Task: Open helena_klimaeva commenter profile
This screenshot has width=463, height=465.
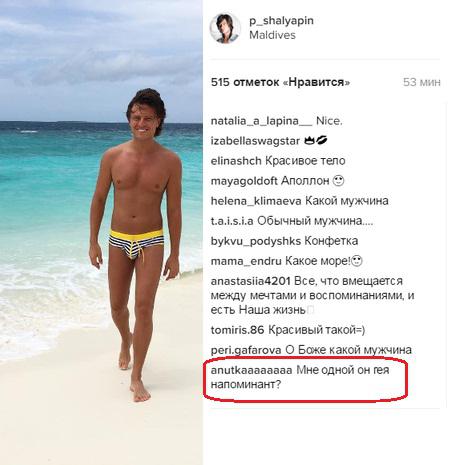Action: pyautogui.click(x=256, y=201)
